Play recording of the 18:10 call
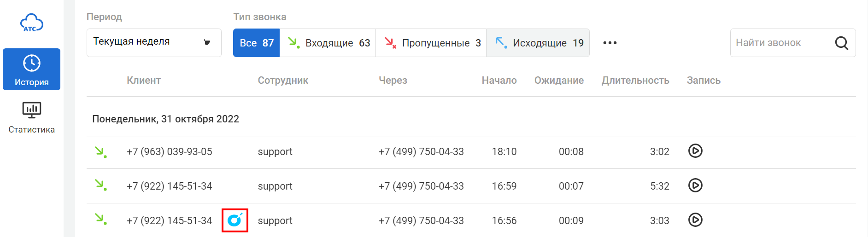The width and height of the screenshot is (868, 237). 695,151
